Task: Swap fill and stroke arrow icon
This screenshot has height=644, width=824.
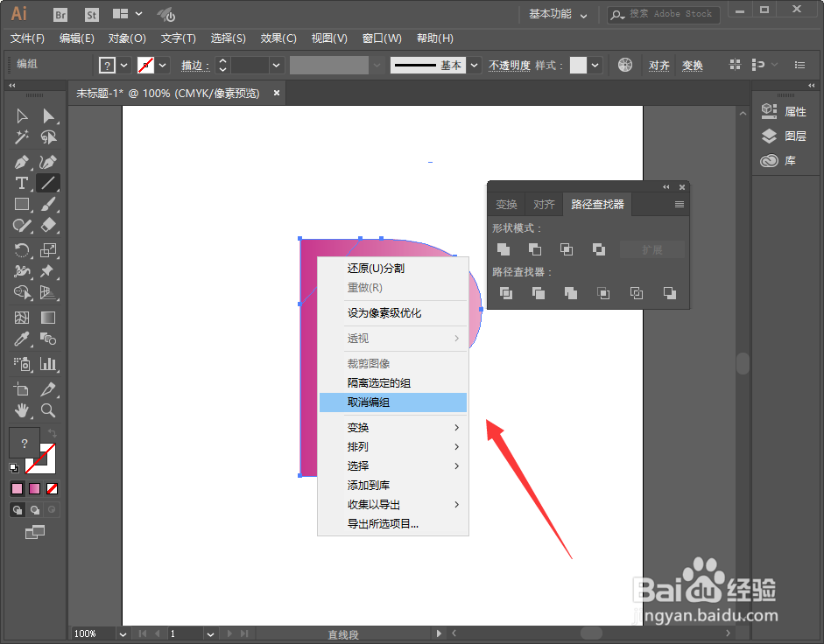Action: [x=53, y=433]
